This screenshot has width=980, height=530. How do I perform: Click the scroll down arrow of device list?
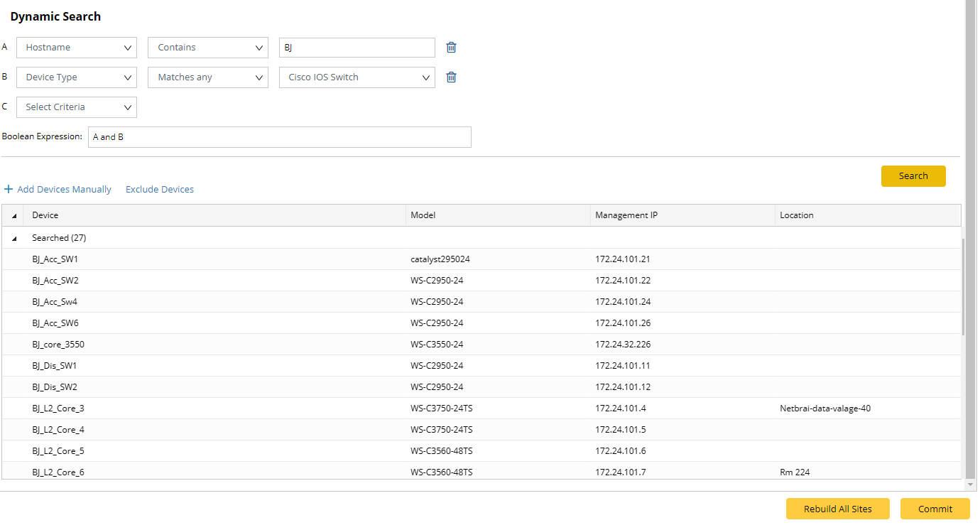[x=971, y=485]
